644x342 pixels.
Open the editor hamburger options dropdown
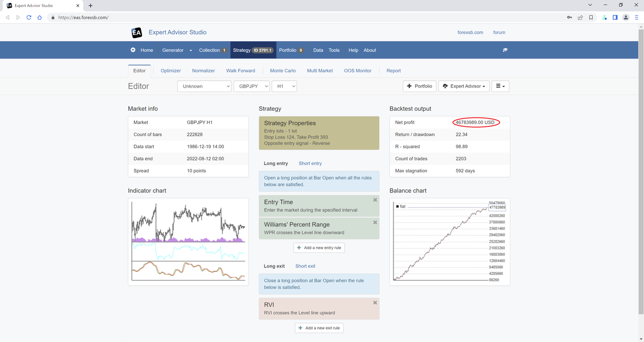tap(501, 86)
